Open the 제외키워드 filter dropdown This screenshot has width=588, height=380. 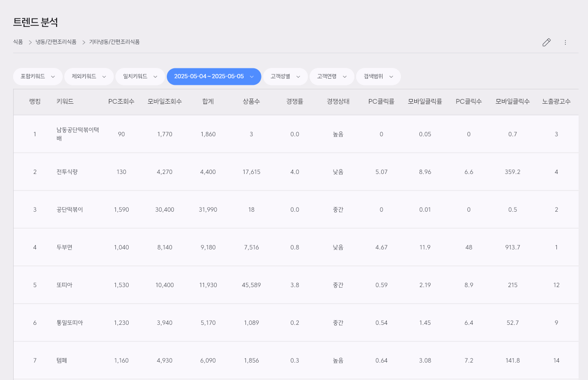click(x=89, y=76)
